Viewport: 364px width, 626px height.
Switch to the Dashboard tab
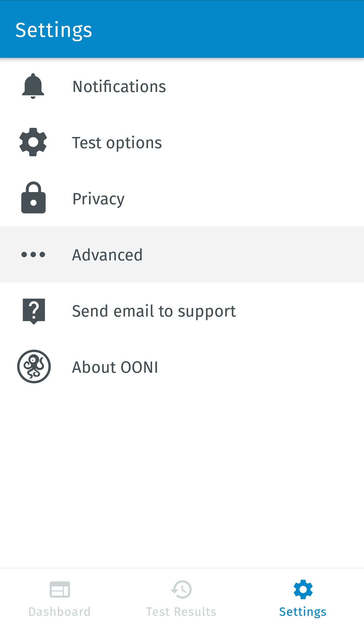59,611
